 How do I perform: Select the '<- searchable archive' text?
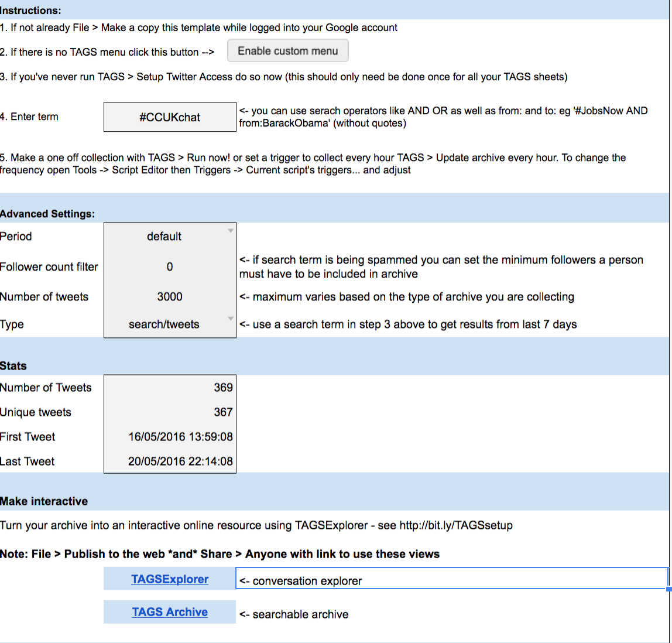coord(294,614)
